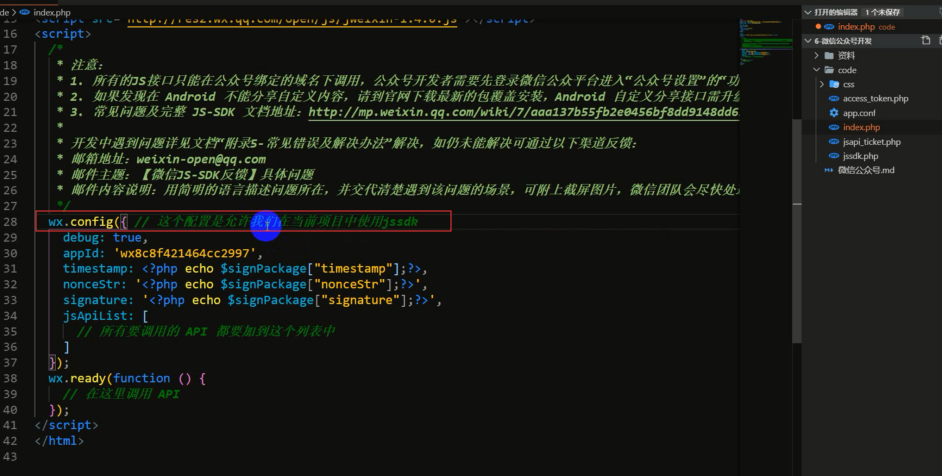
Task: Click the editor vertical scrollbar thumb
Action: [x=797, y=231]
